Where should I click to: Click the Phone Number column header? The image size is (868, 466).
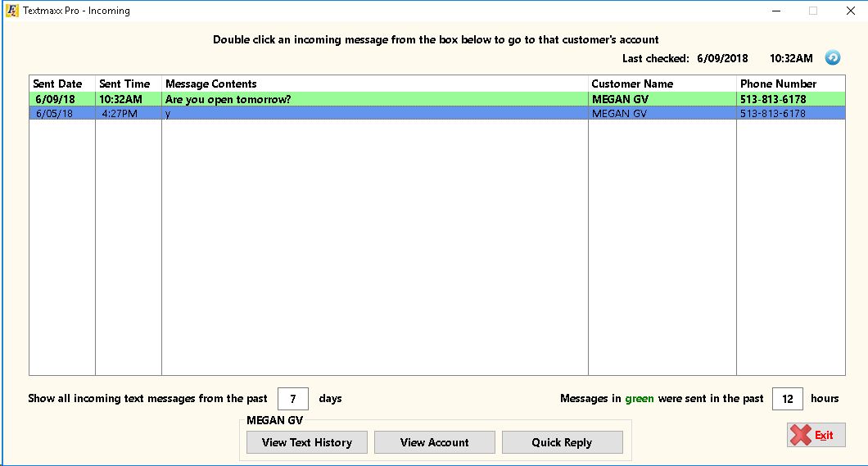tap(778, 84)
